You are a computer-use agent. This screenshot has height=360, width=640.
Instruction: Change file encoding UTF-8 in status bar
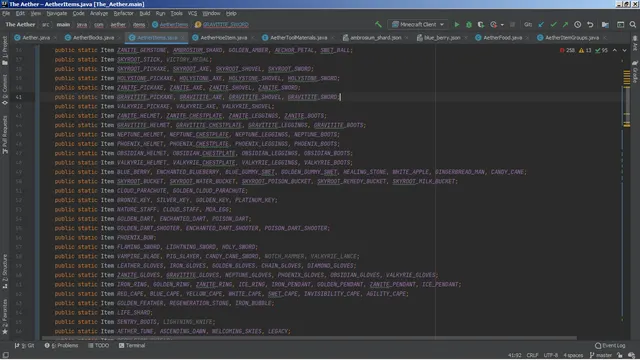pos(551,355)
